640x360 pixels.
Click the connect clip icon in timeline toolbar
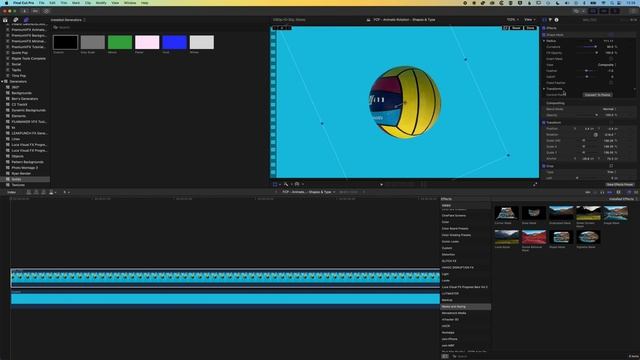click(29, 192)
